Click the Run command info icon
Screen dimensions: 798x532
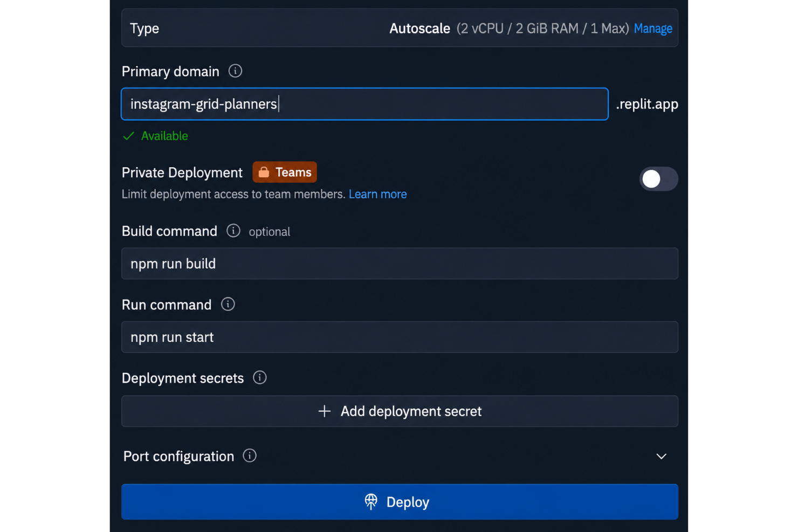pyautogui.click(x=228, y=304)
